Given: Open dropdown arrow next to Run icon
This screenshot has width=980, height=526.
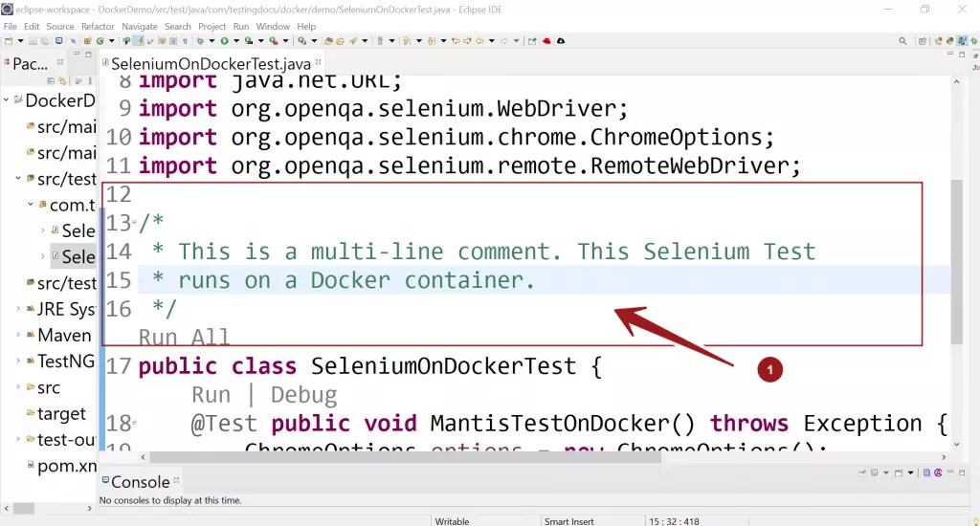Looking at the screenshot, I should 236,40.
